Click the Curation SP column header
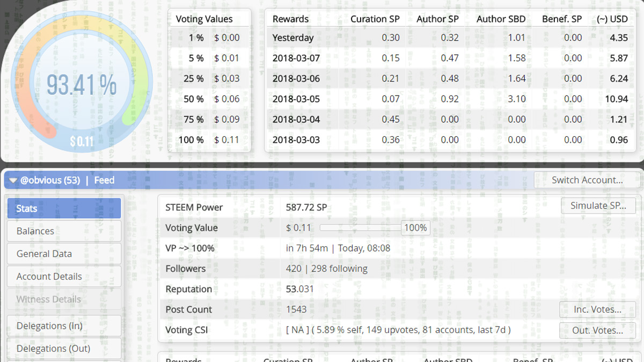Image resolution: width=644 pixels, height=362 pixels. (375, 19)
